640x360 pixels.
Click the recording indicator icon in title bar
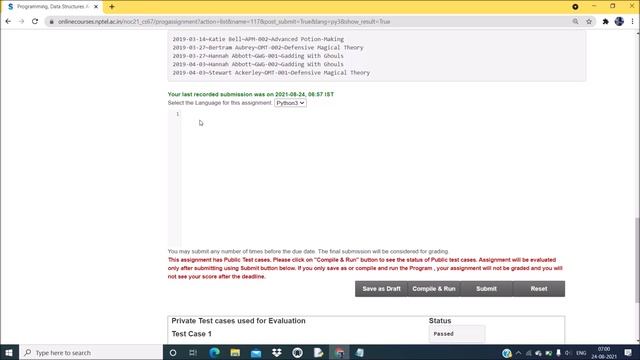[575, 7]
